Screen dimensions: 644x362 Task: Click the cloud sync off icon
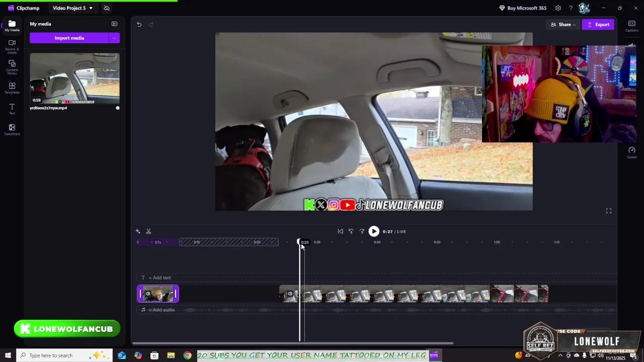pos(107,8)
